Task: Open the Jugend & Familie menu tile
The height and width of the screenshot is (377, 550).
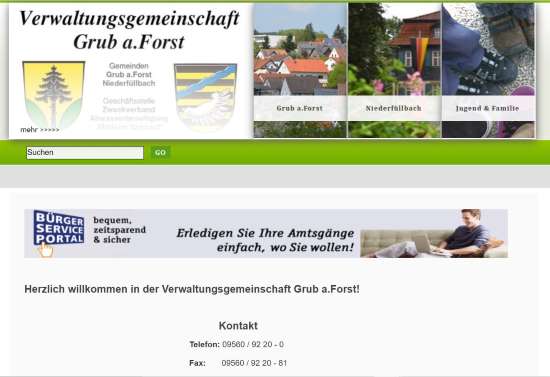Action: point(488,108)
